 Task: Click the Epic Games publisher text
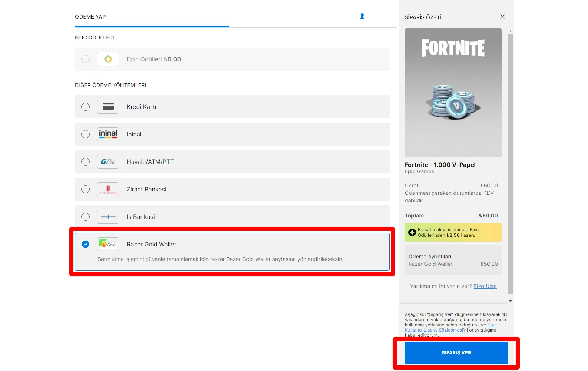419,171
